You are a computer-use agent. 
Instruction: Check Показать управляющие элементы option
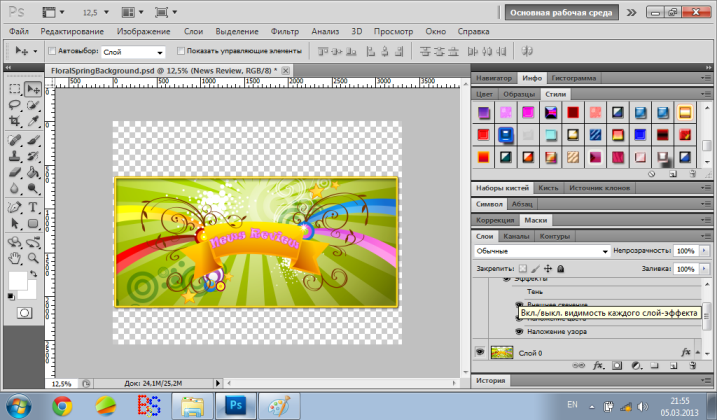coord(180,51)
